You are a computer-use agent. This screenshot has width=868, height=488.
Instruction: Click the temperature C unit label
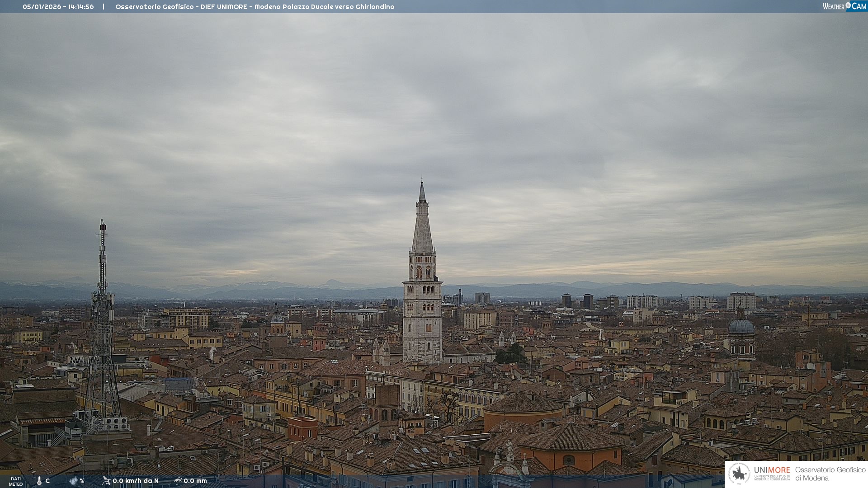47,481
